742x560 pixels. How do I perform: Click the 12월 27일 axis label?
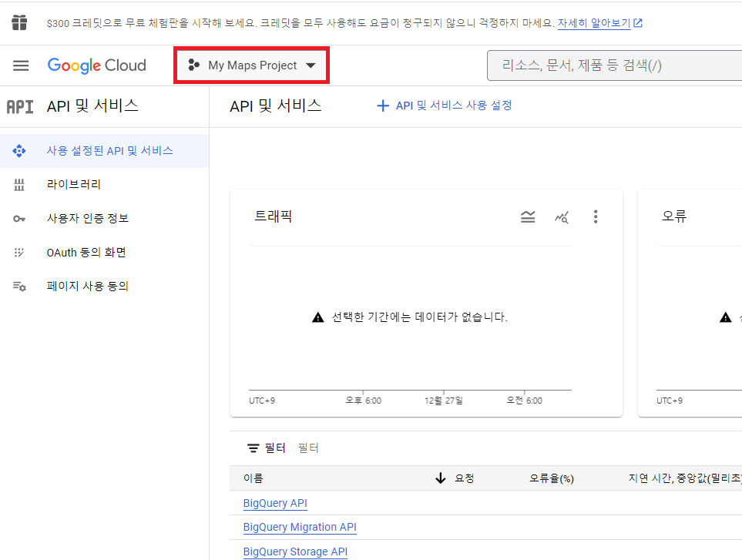click(443, 401)
